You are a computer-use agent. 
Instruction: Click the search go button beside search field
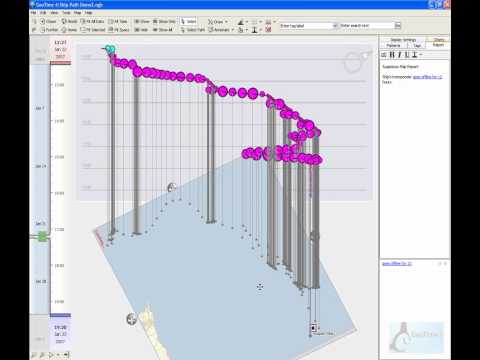point(398,25)
